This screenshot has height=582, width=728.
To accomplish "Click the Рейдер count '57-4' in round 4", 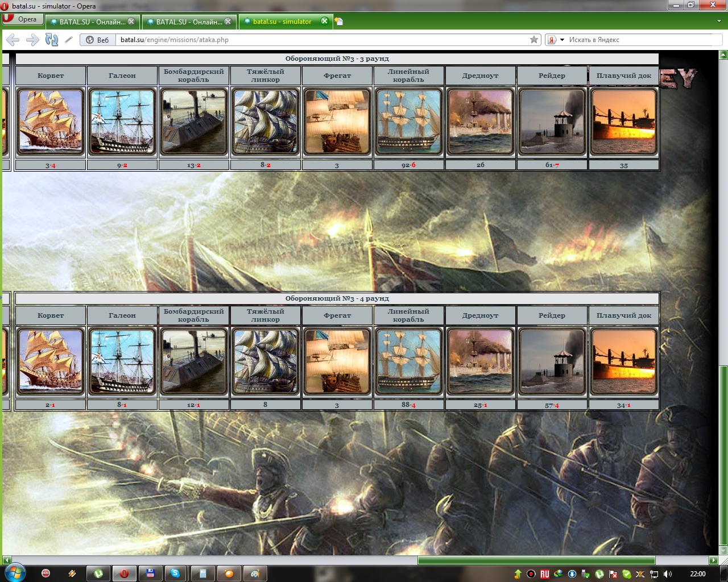I will pyautogui.click(x=552, y=405).
